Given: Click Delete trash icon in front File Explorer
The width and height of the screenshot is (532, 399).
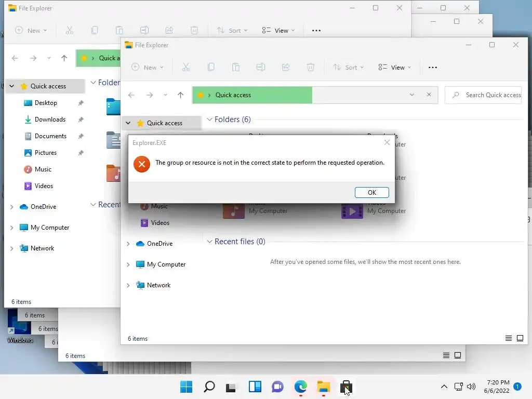Looking at the screenshot, I should pos(311,67).
